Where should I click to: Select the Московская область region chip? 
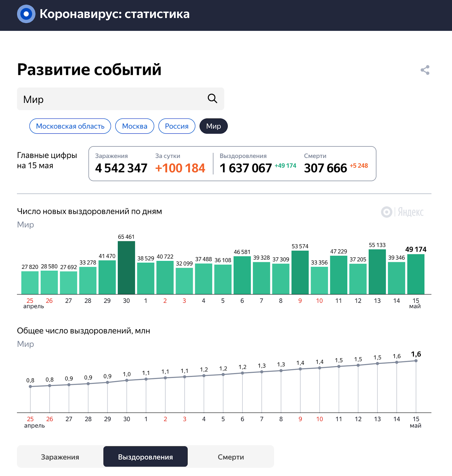pos(70,126)
